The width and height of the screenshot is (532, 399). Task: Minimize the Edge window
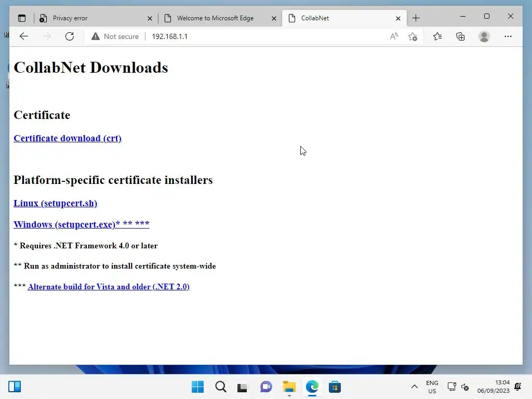463,16
